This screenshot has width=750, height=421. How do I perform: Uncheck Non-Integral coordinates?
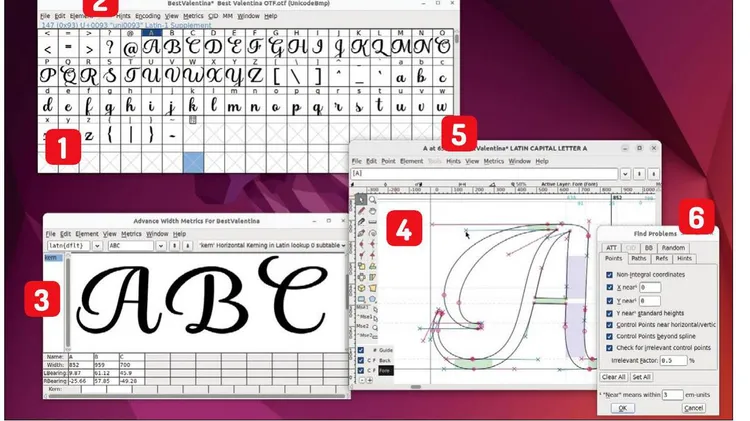[x=609, y=275]
